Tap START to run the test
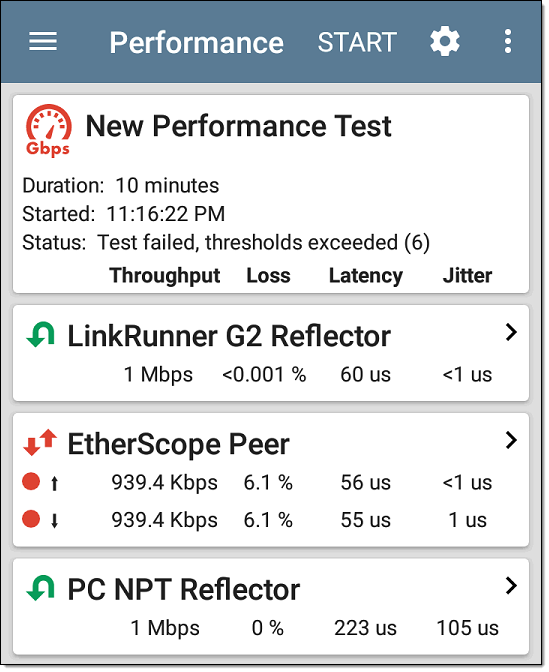This screenshot has height=672, width=549. click(357, 42)
